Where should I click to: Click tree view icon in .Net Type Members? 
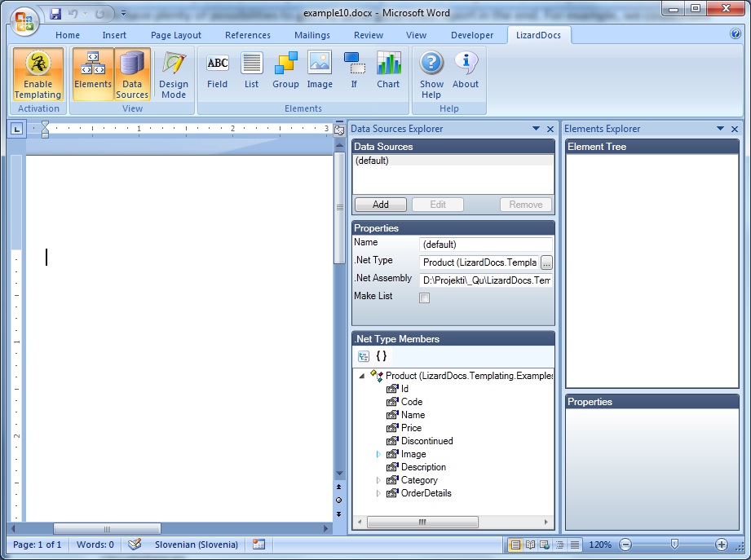point(364,356)
